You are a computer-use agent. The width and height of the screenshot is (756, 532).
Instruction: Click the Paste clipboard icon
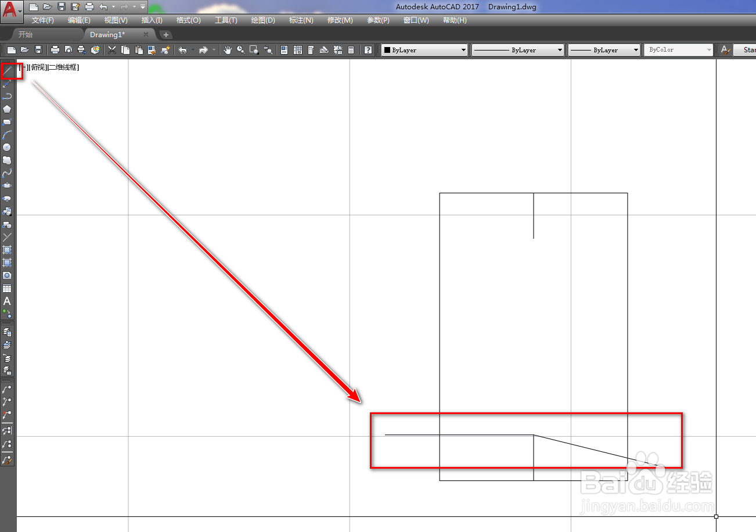(139, 50)
